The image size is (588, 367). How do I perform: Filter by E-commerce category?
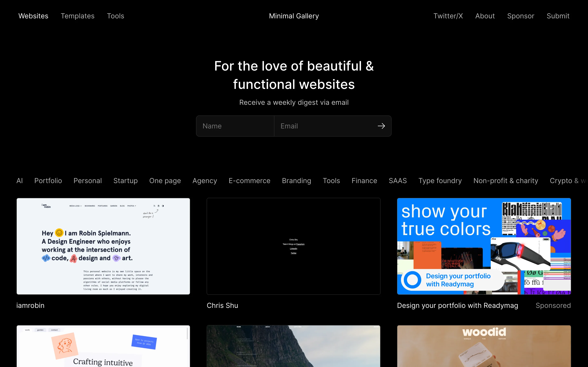coord(249,181)
